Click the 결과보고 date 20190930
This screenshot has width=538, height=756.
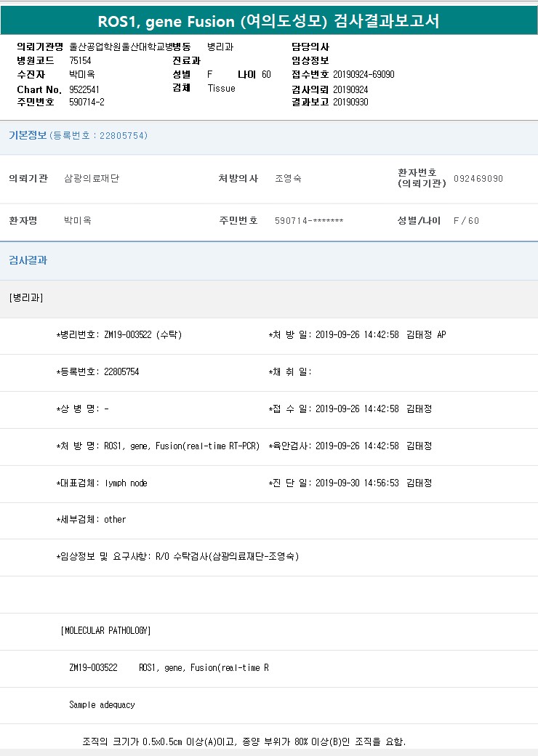point(350,102)
